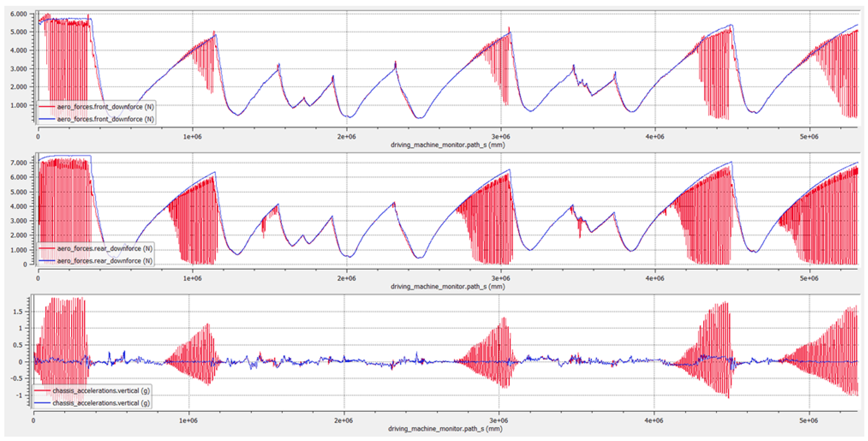Click red front_downforce legend line swatch
This screenshot has width=868, height=441.
(x=47, y=107)
